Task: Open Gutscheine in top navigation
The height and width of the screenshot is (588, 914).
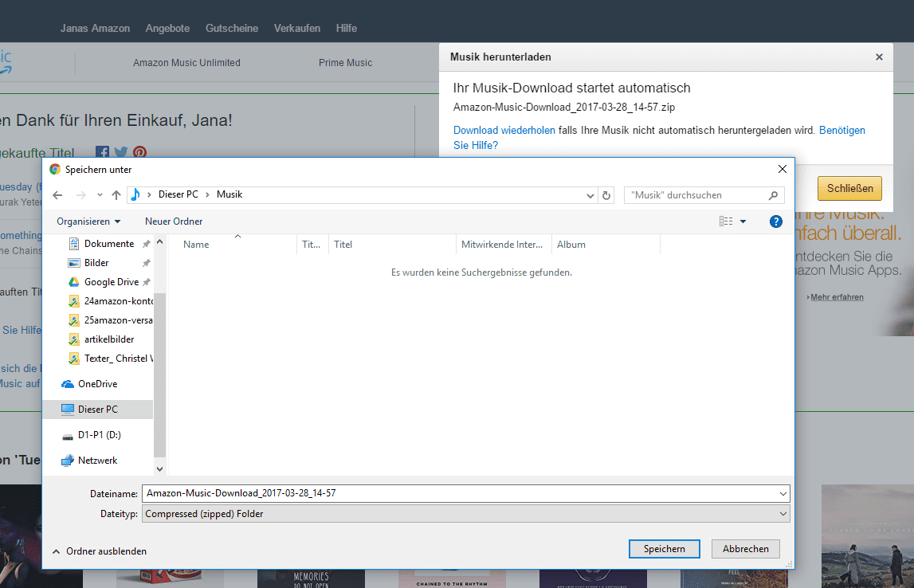Action: point(231,28)
